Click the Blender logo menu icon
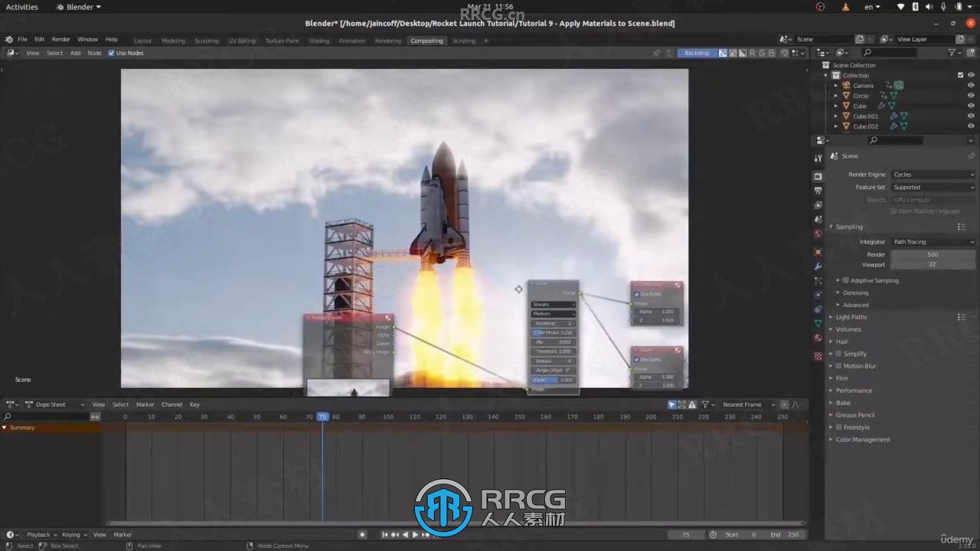Screen dimensions: 980x551 coord(8,39)
